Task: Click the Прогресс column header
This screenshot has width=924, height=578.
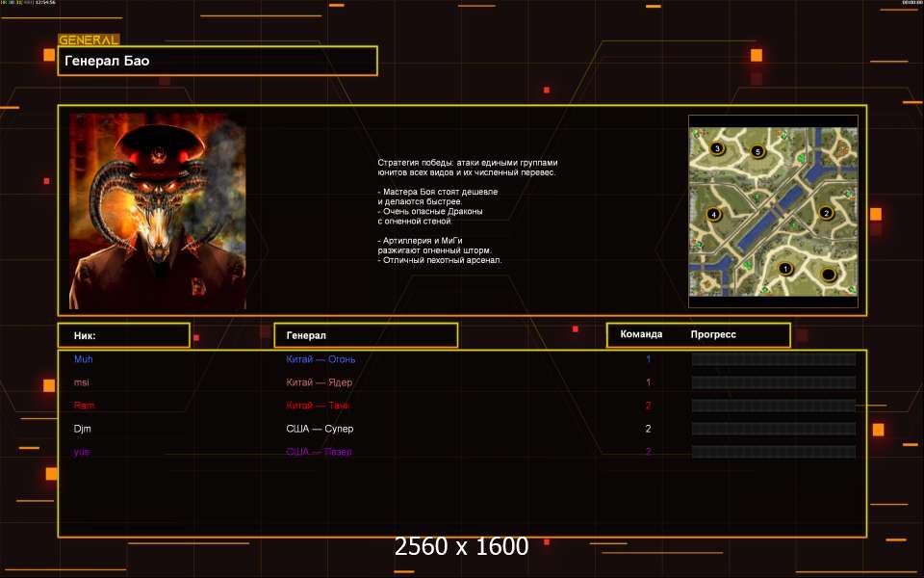Action: coord(713,334)
